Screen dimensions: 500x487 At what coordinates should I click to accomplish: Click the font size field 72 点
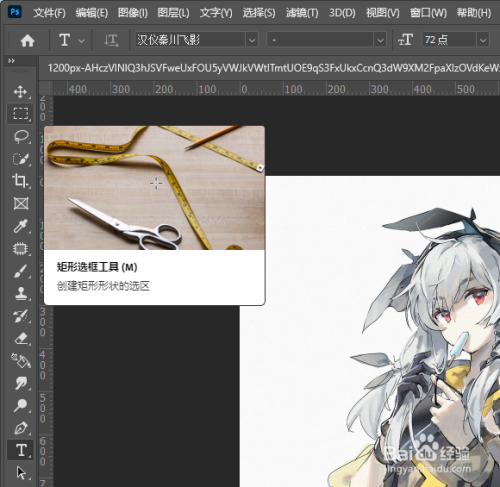tap(450, 40)
